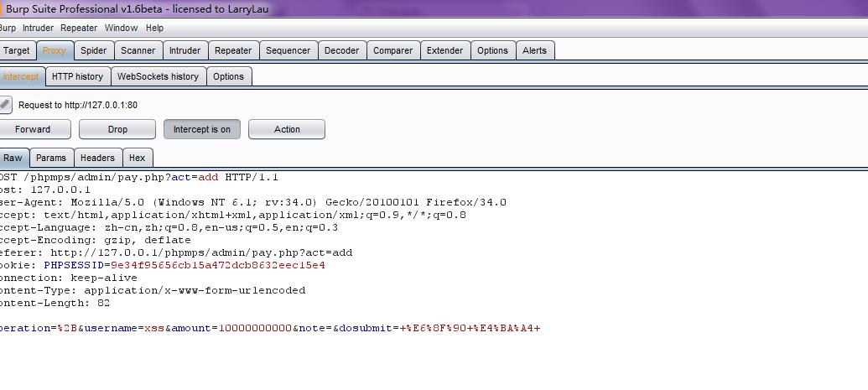The image size is (868, 390).
Task: Go to the Repeater tool tab
Action: pyautogui.click(x=233, y=50)
